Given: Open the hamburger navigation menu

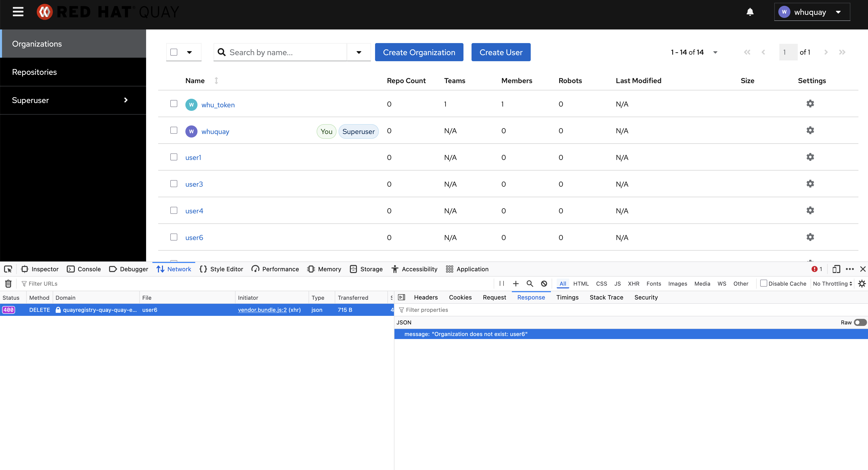Looking at the screenshot, I should 18,12.
